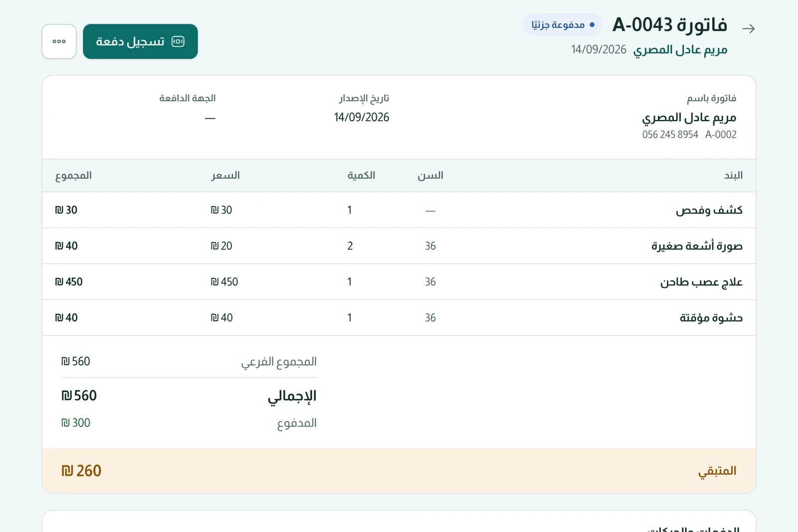Viewport: 798px width, 532px height.
Task: Click quantity 2 in صورة أشعة صغيرة row
Action: (350, 246)
